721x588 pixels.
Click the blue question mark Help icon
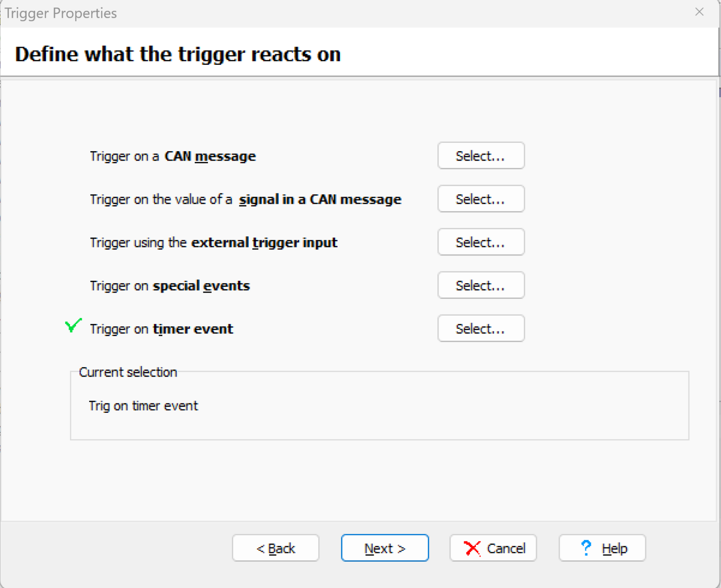coord(586,548)
